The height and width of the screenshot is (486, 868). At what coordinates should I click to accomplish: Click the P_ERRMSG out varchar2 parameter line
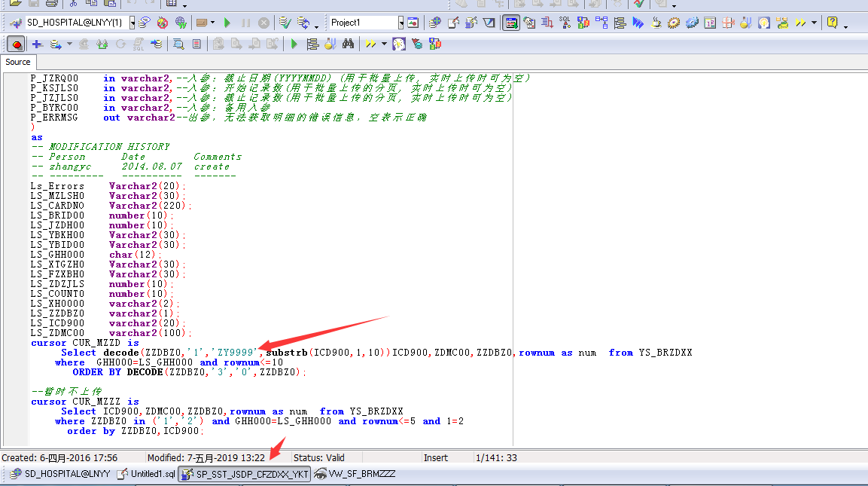228,118
